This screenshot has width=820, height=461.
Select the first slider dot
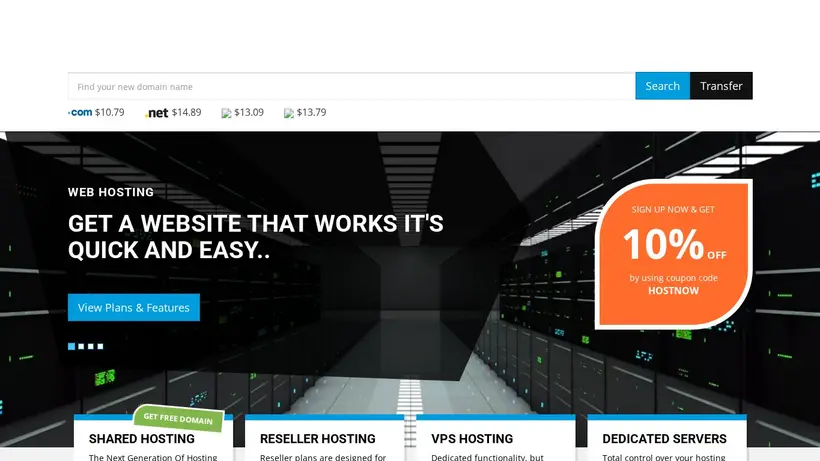tap(72, 346)
